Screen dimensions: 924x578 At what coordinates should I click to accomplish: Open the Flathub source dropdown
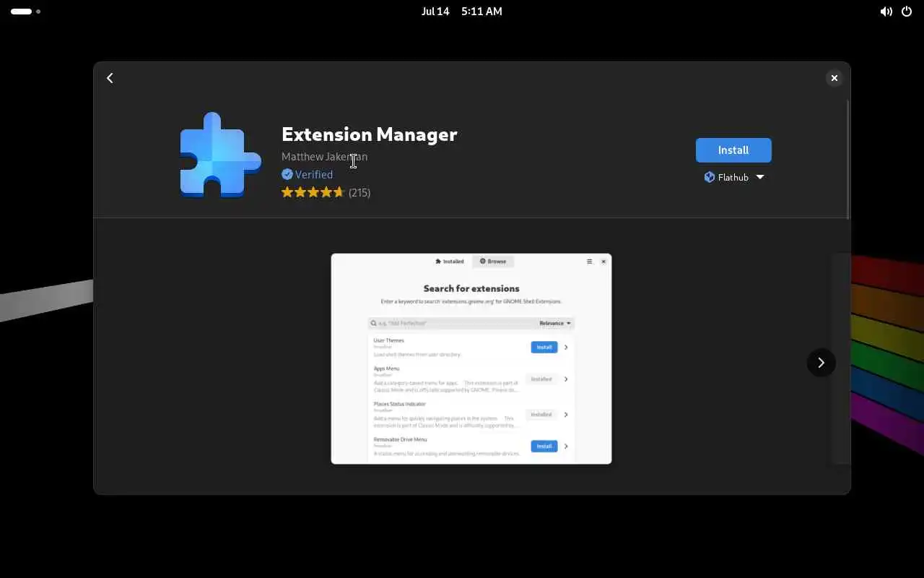click(x=733, y=177)
